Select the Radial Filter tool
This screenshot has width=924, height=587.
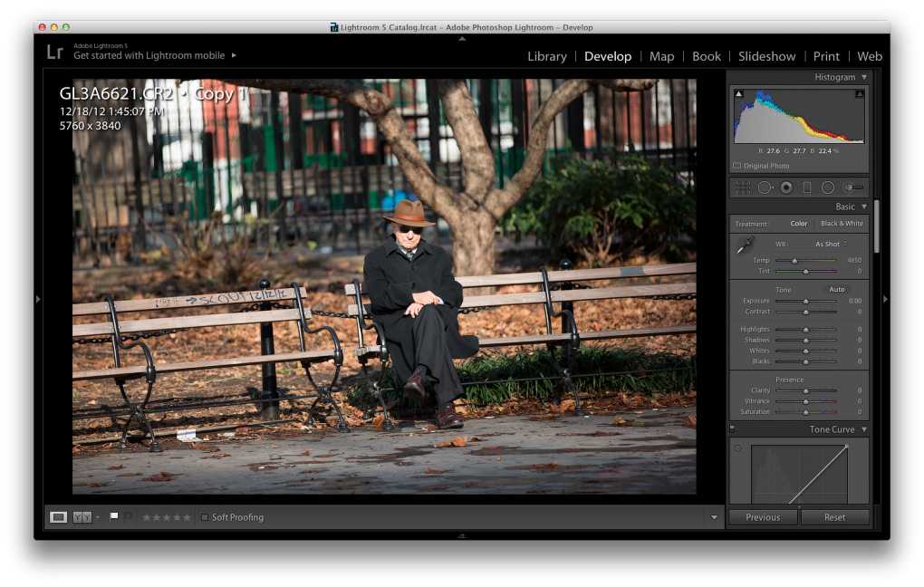click(x=828, y=188)
